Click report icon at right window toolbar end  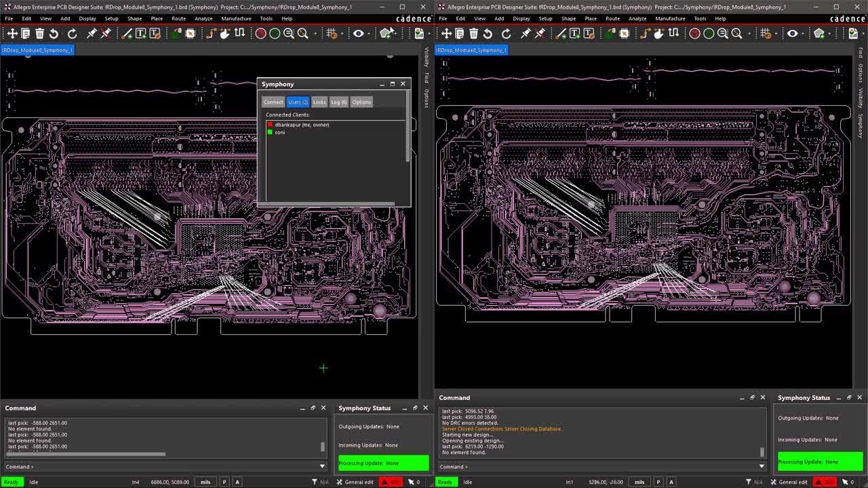point(853,33)
